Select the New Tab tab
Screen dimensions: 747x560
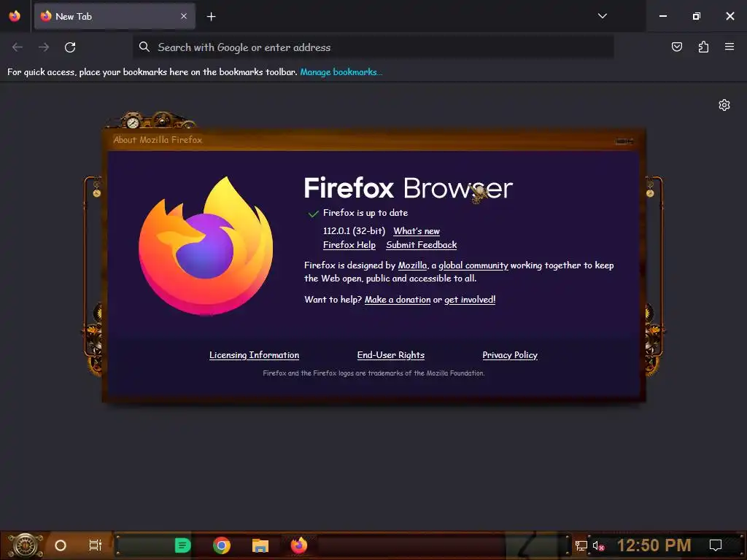coord(115,16)
